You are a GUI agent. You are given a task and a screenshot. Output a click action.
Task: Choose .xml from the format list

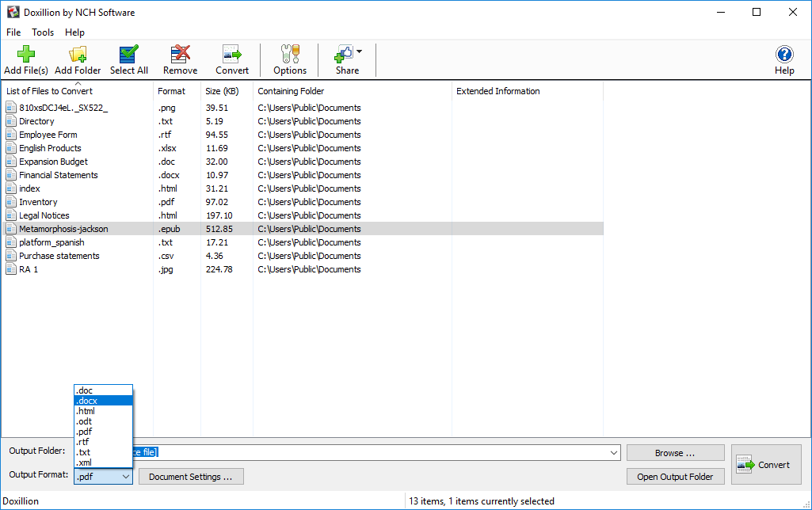104,462
